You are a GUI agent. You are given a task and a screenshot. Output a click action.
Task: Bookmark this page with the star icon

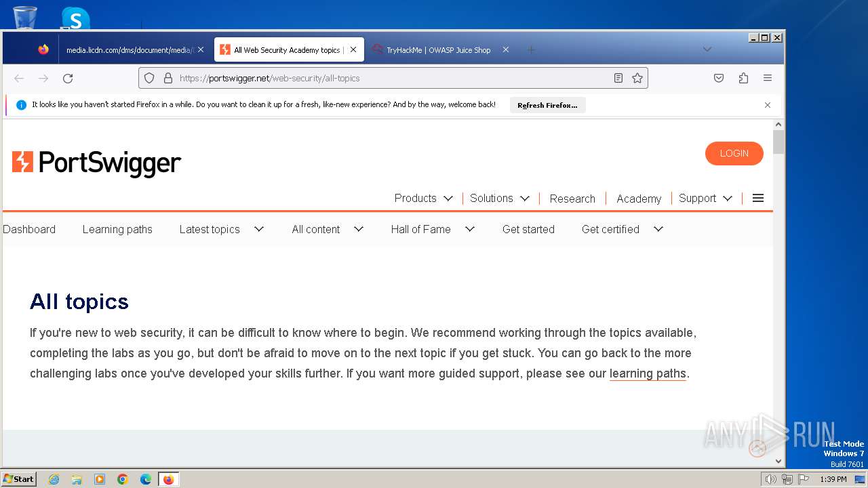coord(637,78)
